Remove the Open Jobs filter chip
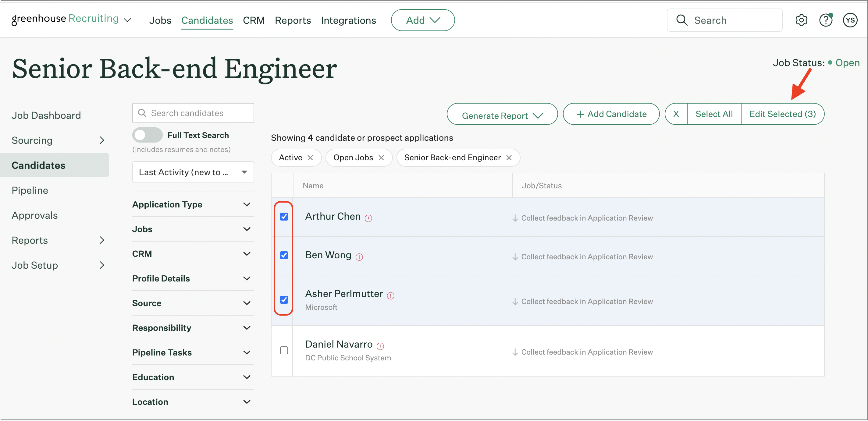868x421 pixels. (x=381, y=157)
